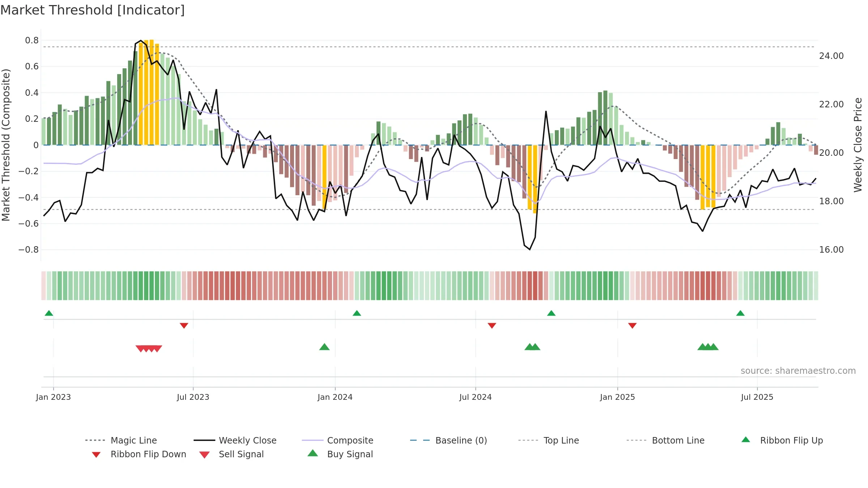Toggle the Weekly Close legend entry
This screenshot has width=868, height=488.
235,440
